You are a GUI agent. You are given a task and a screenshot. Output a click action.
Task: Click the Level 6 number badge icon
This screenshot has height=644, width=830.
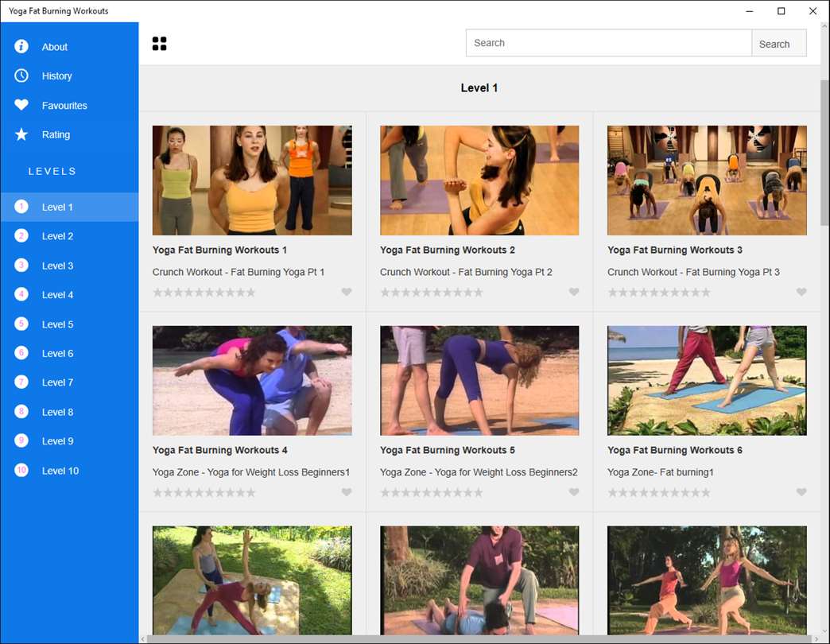[x=21, y=352]
